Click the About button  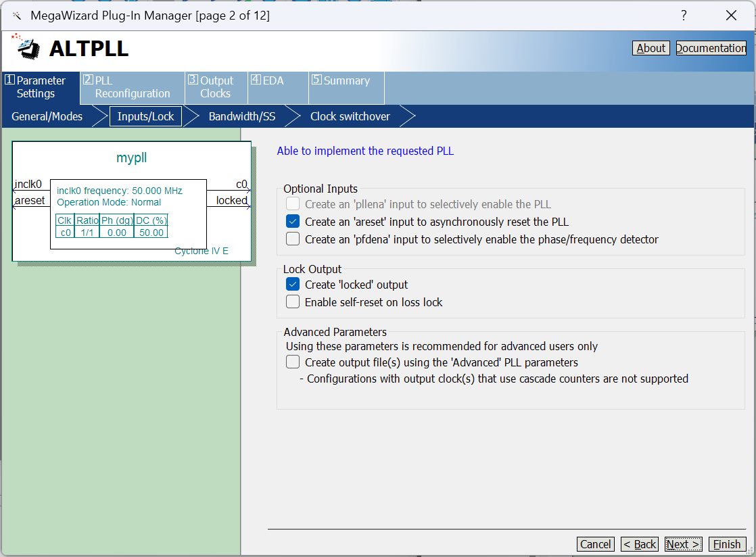coord(651,48)
